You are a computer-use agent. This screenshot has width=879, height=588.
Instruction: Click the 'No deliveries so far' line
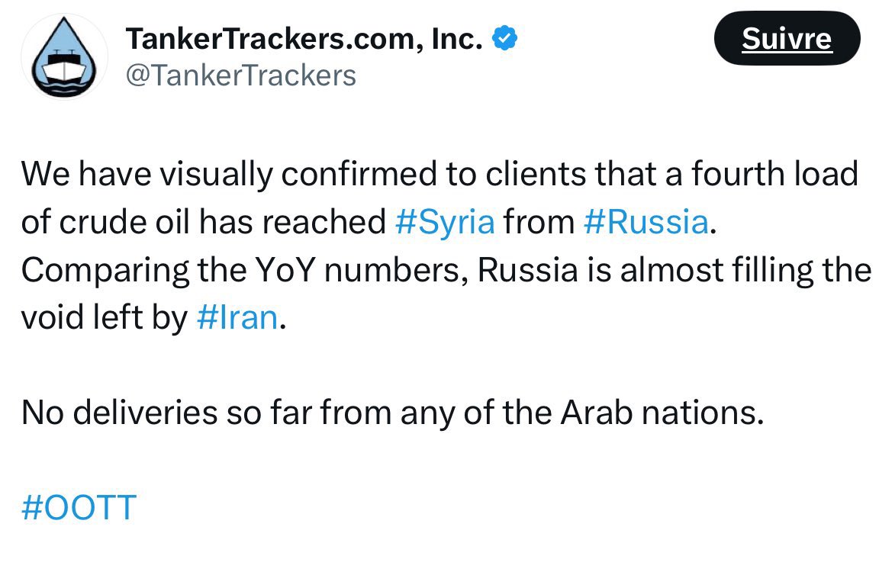(x=392, y=413)
